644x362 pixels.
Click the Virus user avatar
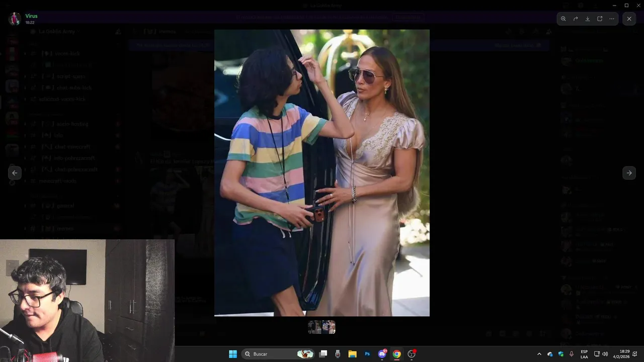click(x=15, y=19)
